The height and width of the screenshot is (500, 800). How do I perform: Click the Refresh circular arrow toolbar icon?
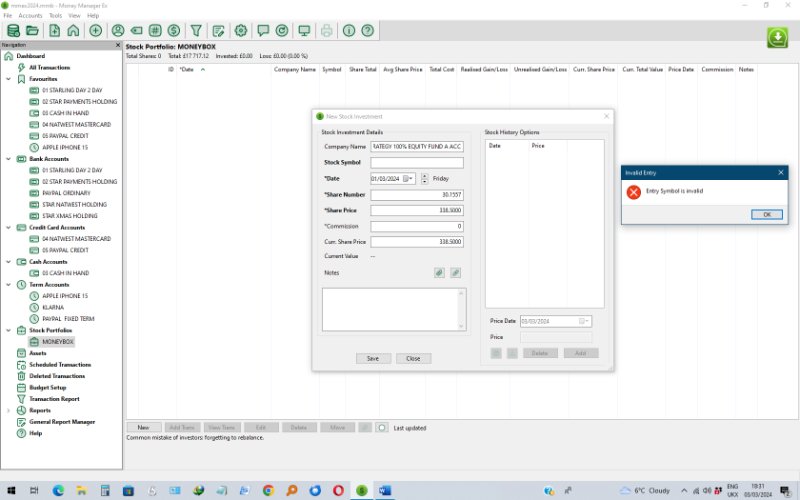tap(282, 31)
